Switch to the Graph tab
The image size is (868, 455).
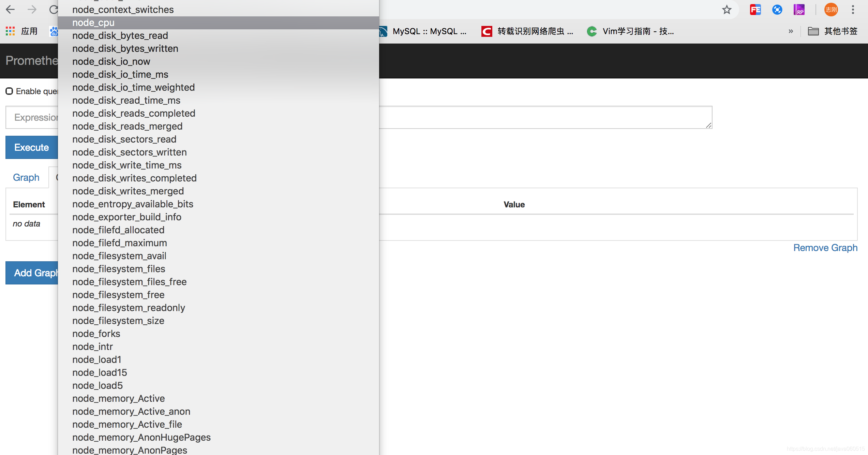[26, 177]
